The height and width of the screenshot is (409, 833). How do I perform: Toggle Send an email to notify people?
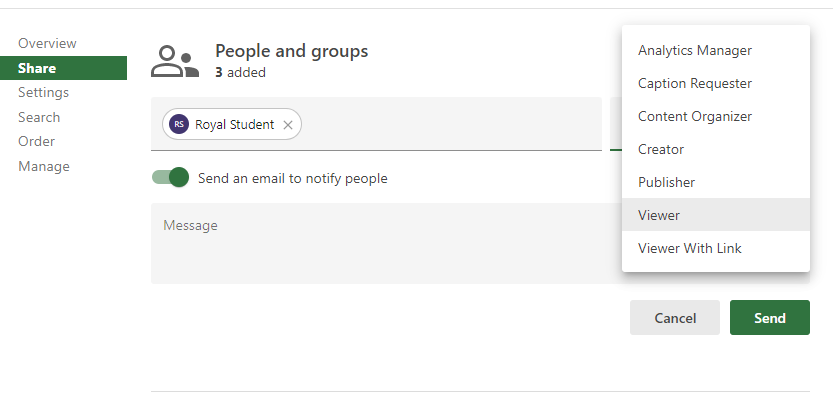171,178
